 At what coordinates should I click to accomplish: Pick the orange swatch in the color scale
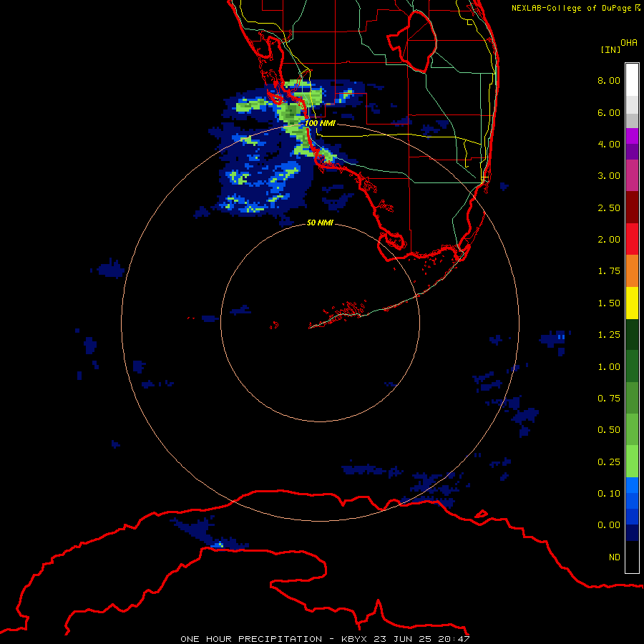632,271
